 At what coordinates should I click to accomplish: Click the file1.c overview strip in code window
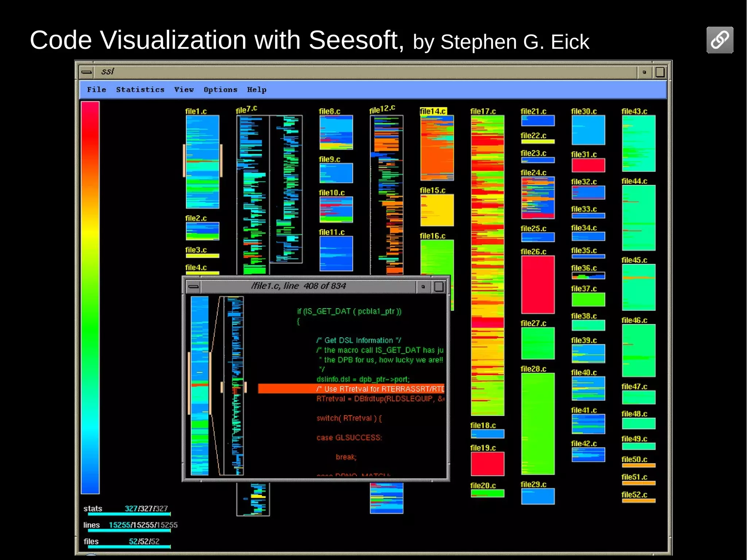pos(200,386)
